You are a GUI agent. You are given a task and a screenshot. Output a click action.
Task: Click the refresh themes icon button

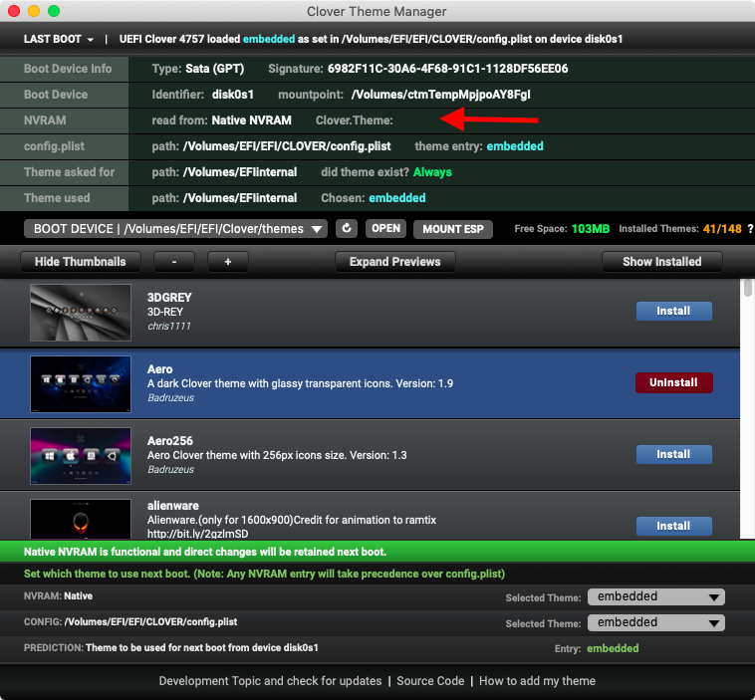click(347, 228)
